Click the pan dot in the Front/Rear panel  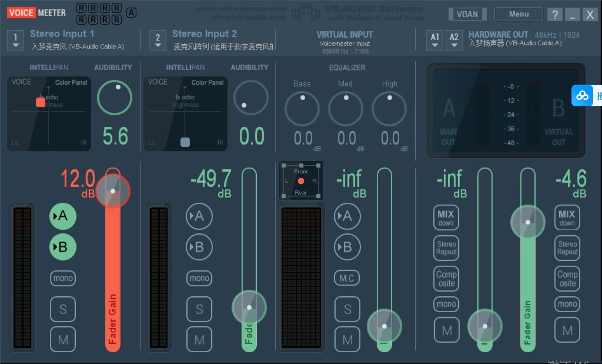(x=301, y=180)
